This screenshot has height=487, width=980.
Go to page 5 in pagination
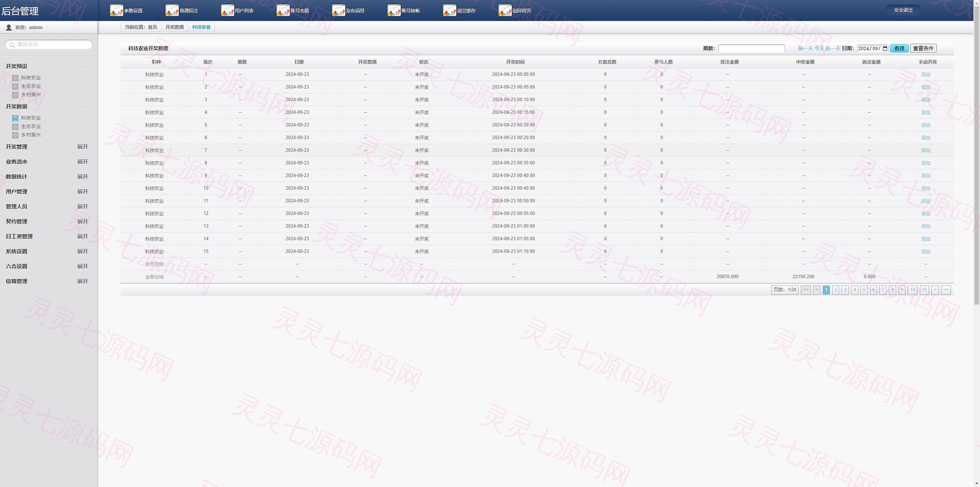point(864,290)
